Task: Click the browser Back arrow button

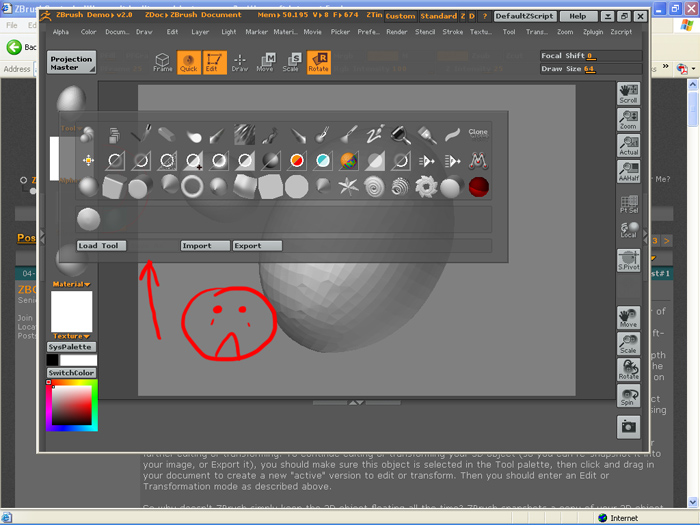Action: pos(14,47)
